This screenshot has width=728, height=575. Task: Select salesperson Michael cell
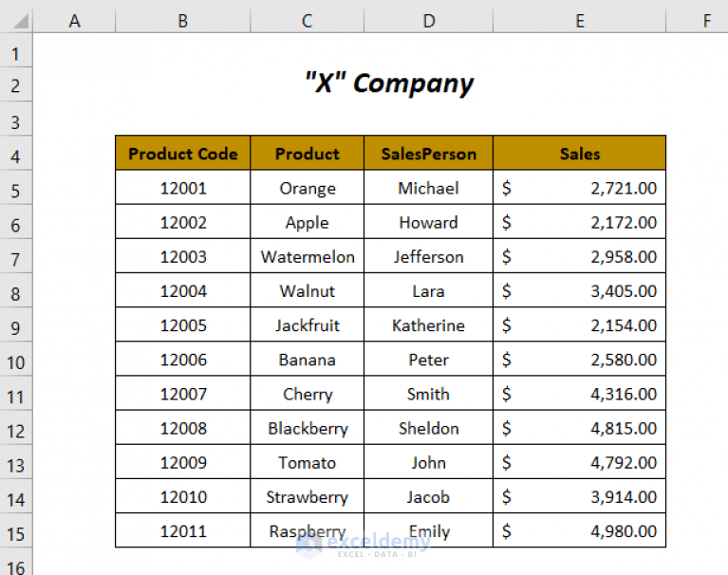[428, 188]
